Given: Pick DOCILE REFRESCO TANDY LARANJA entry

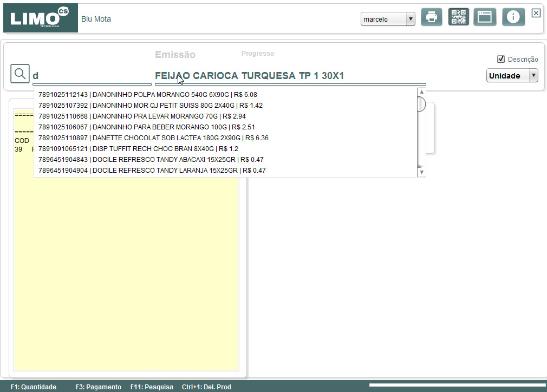Looking at the screenshot, I should pos(152,170).
